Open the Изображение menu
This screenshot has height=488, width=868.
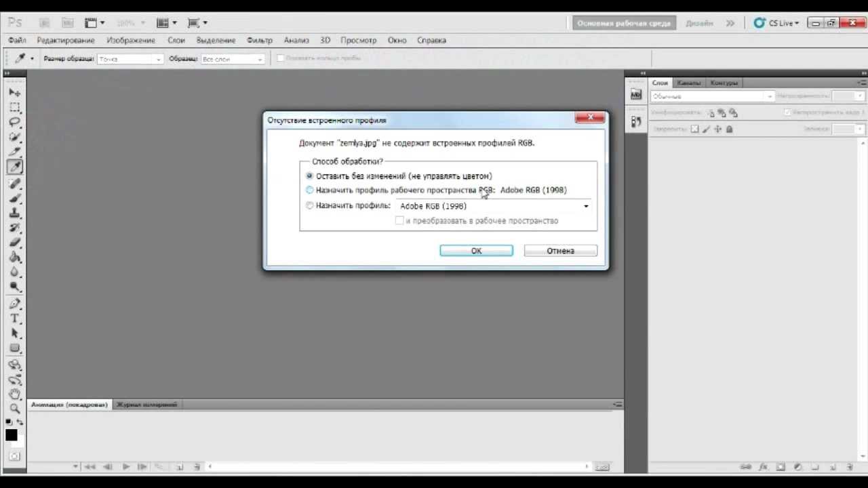click(x=132, y=41)
